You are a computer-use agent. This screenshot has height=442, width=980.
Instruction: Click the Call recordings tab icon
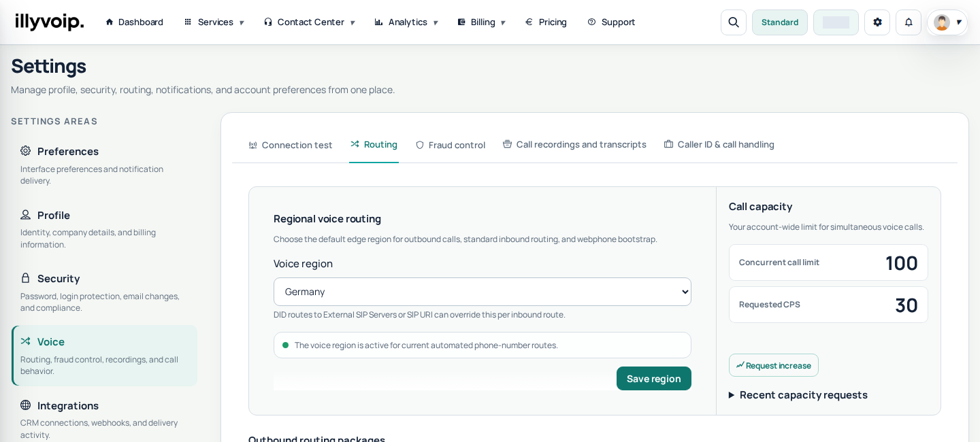(507, 144)
